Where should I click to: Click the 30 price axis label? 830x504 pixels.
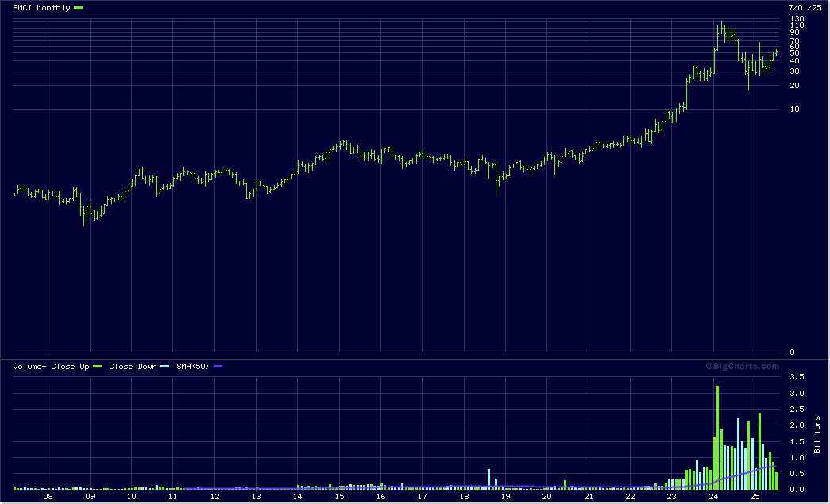click(794, 71)
